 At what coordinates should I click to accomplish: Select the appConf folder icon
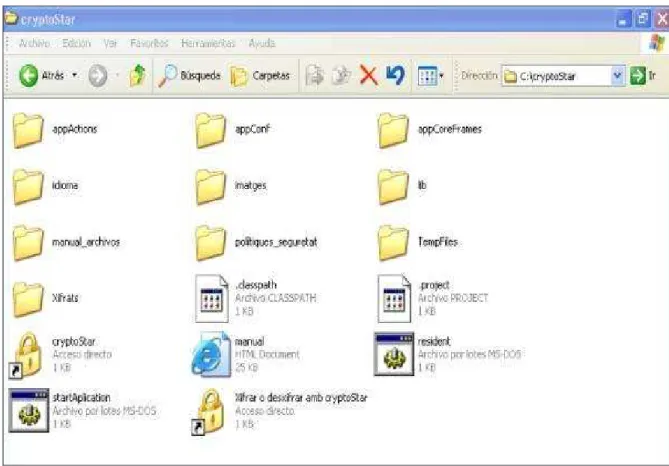pyautogui.click(x=211, y=130)
